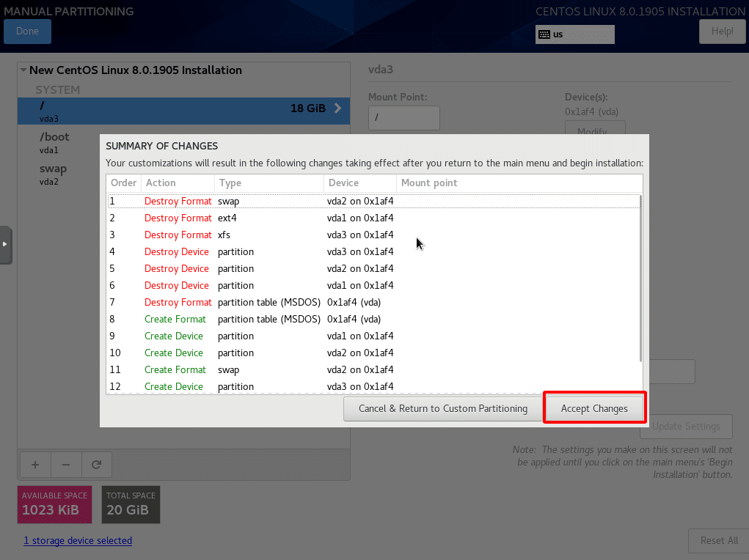Screen dimensions: 749x560
Task: Select row 11 Create Format swap
Action: click(x=373, y=369)
